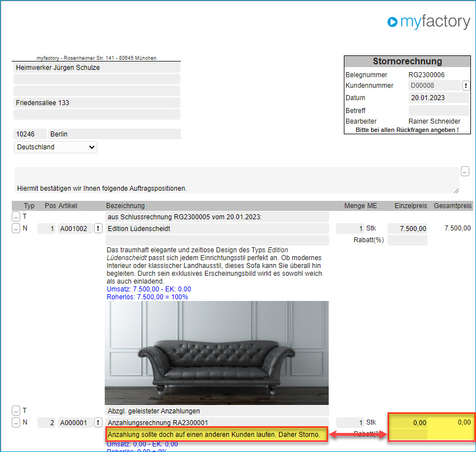Edit the article number field A000001
Image resolution: width=476 pixels, height=452 pixels.
click(x=75, y=422)
